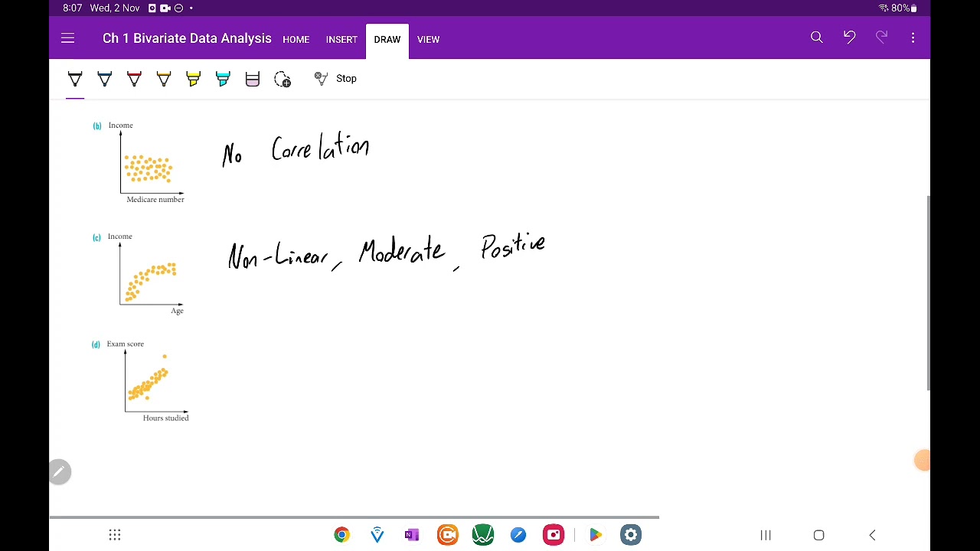The width and height of the screenshot is (980, 551).
Task: Click the vertical page scrollbar
Action: (928, 293)
